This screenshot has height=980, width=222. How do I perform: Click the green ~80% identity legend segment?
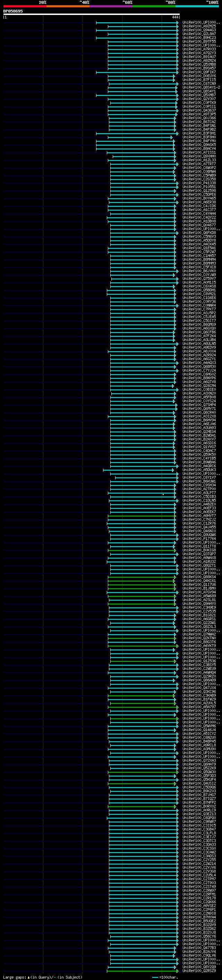[154, 6]
